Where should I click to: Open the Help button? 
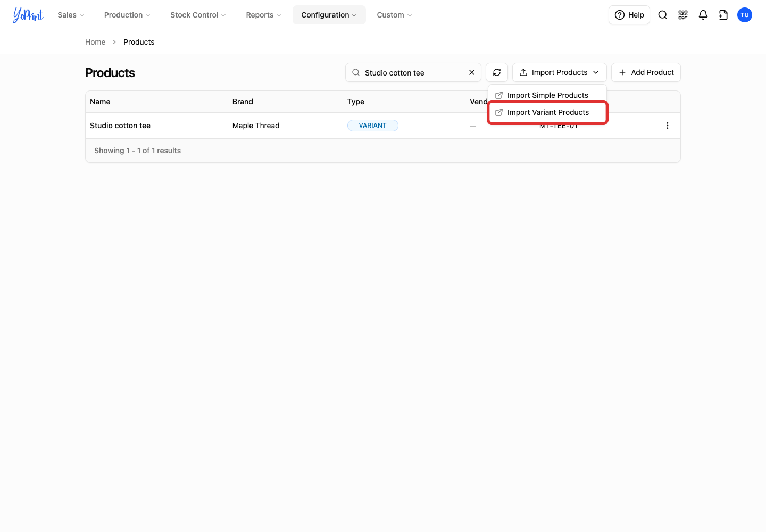pyautogui.click(x=629, y=15)
